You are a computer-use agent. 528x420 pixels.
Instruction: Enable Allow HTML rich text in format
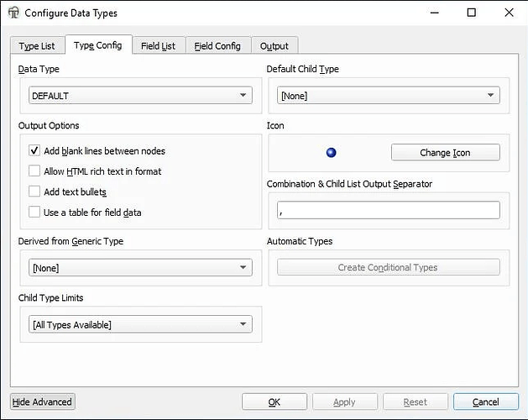(34, 171)
